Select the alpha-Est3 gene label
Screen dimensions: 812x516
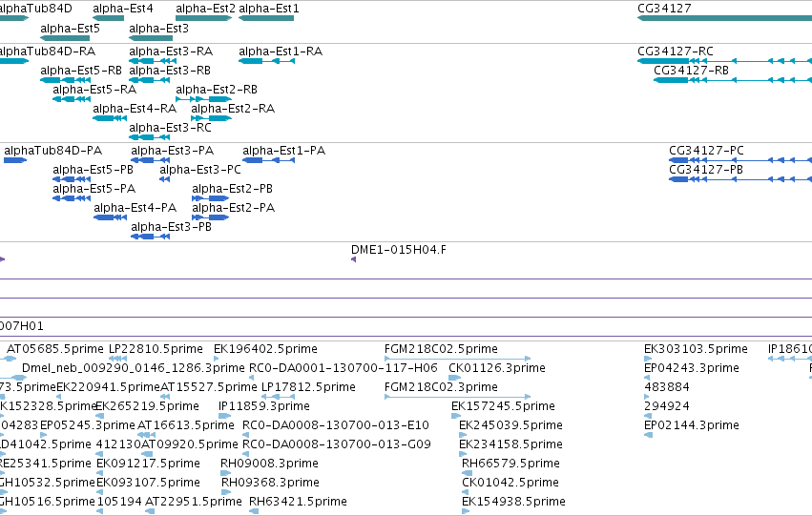(x=158, y=28)
